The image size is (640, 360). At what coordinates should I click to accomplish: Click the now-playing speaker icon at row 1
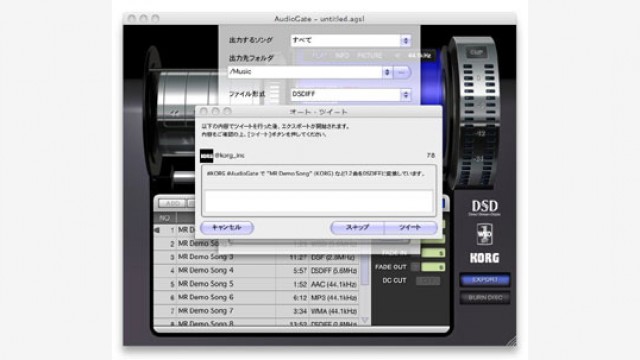click(157, 230)
